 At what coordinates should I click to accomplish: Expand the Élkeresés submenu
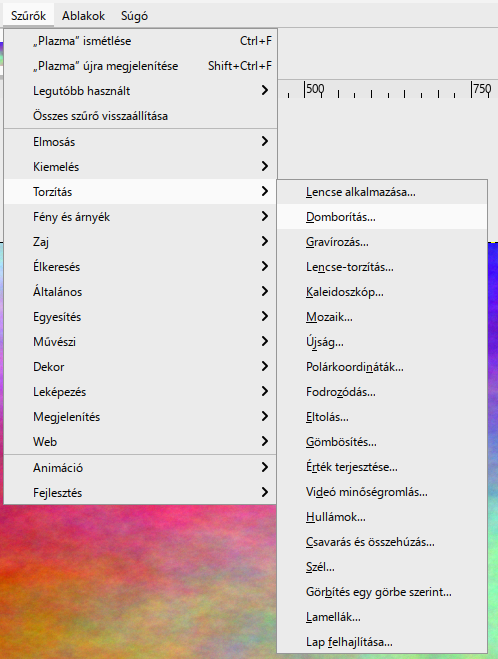pos(140,267)
